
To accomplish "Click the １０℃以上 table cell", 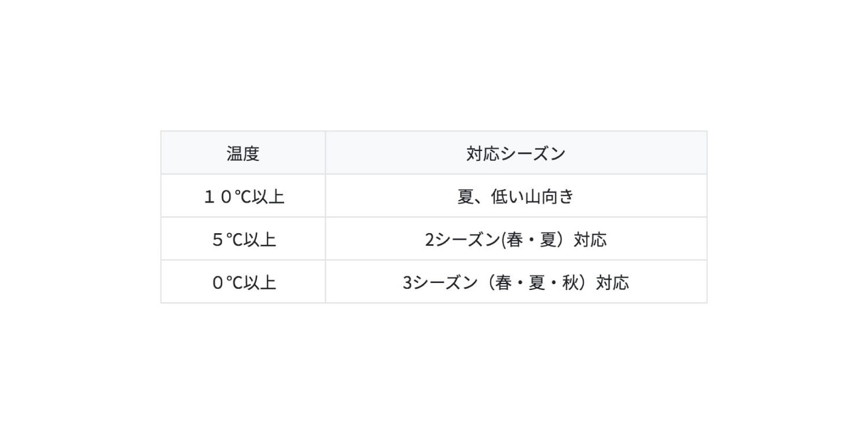I will click(243, 196).
